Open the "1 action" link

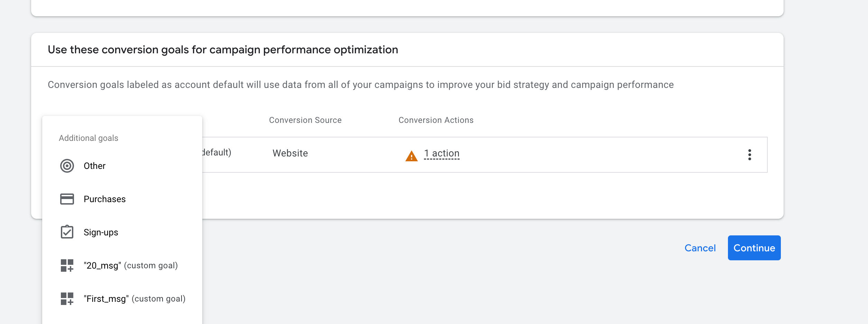coord(442,153)
